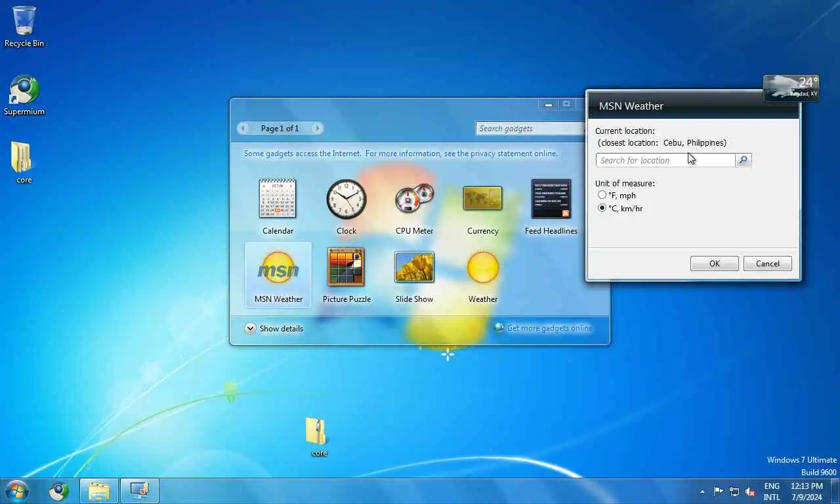The width and height of the screenshot is (840, 504).
Task: Select the Currency gadget icon
Action: [x=482, y=198]
